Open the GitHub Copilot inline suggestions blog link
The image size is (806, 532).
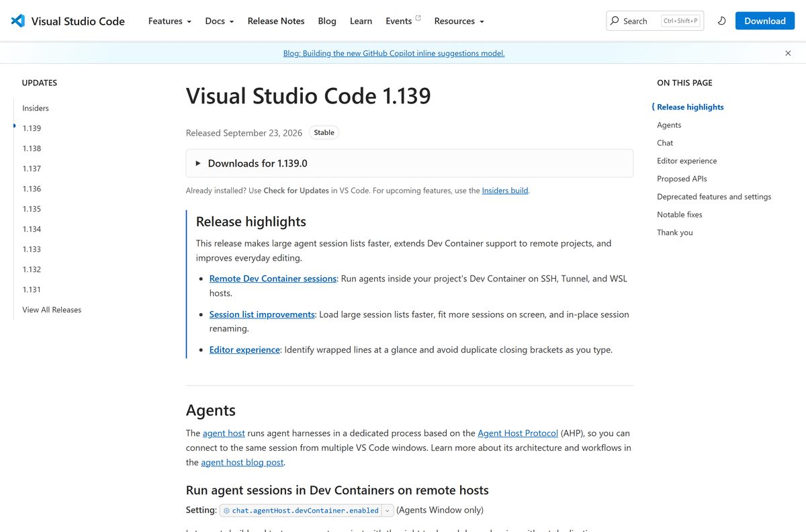click(x=394, y=53)
